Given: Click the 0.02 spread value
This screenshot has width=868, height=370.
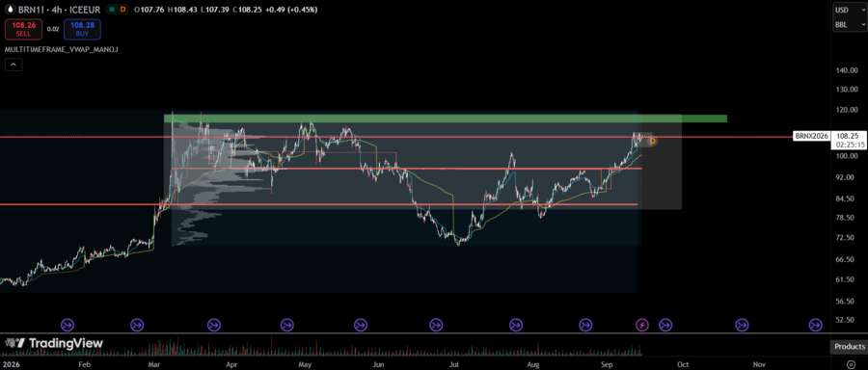Looking at the screenshot, I should (x=53, y=29).
